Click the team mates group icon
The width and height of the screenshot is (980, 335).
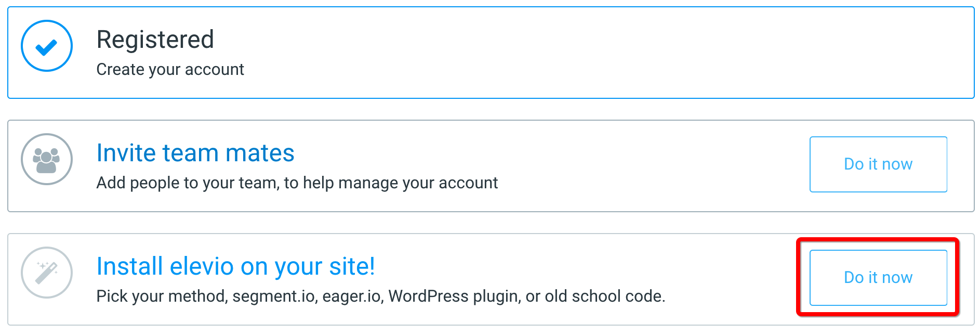(x=47, y=159)
